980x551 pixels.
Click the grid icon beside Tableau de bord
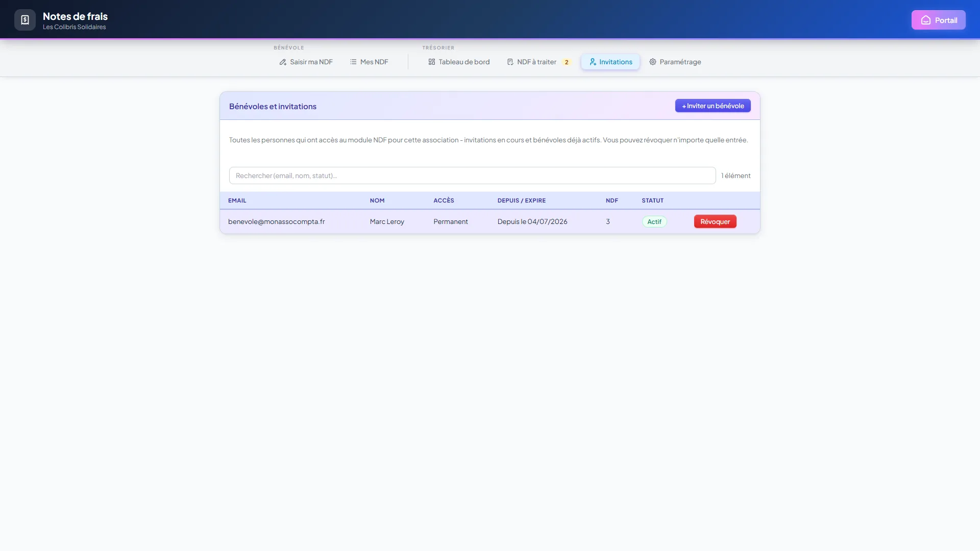coord(432,62)
